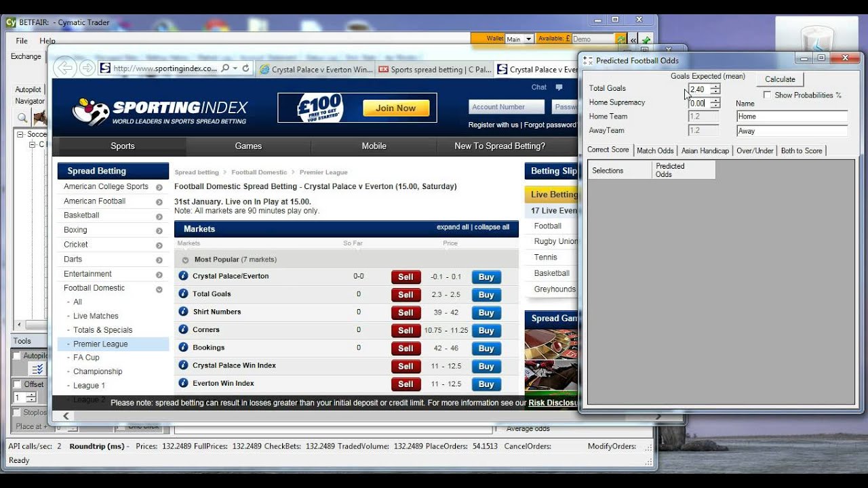Collapse the Football Domestic category
This screenshot has height=488, width=868.
point(159,289)
